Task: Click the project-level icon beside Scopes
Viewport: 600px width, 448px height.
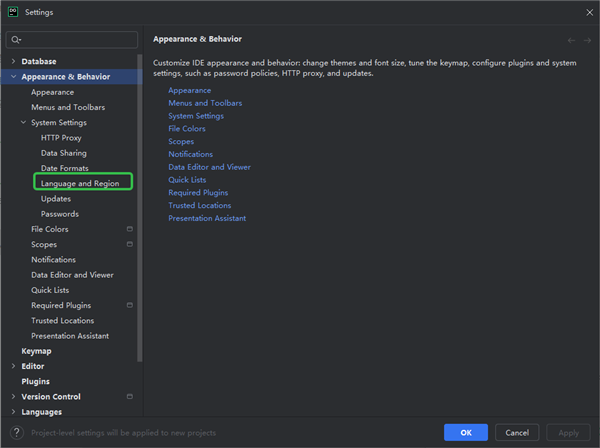Action: tap(129, 244)
